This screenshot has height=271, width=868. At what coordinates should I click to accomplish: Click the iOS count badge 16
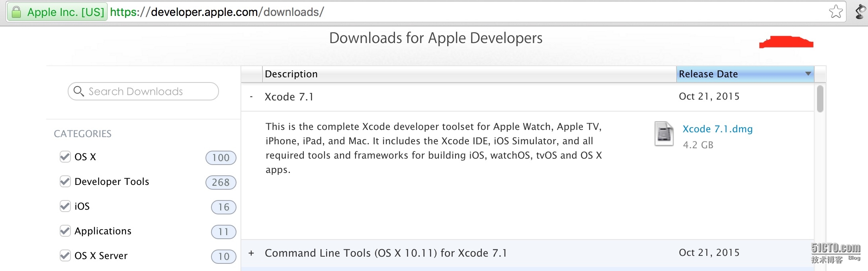point(224,207)
